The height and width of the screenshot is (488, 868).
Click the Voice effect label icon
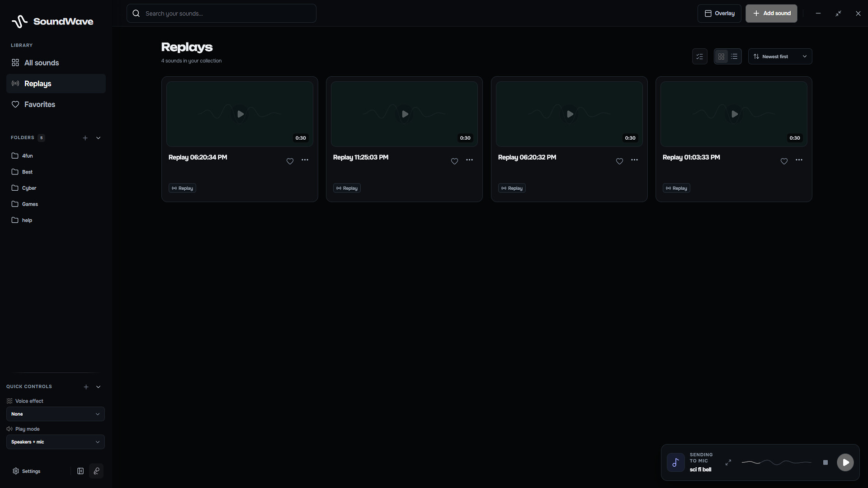[x=9, y=401]
